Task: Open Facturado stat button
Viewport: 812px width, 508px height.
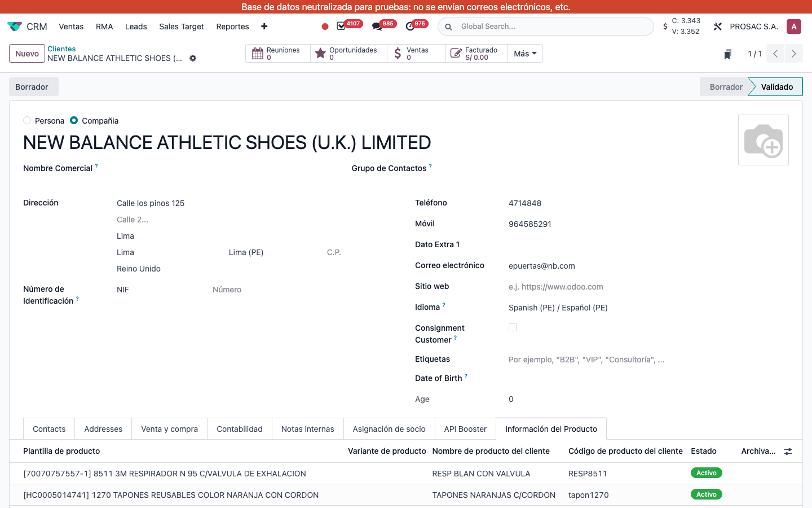Action: (x=476, y=54)
